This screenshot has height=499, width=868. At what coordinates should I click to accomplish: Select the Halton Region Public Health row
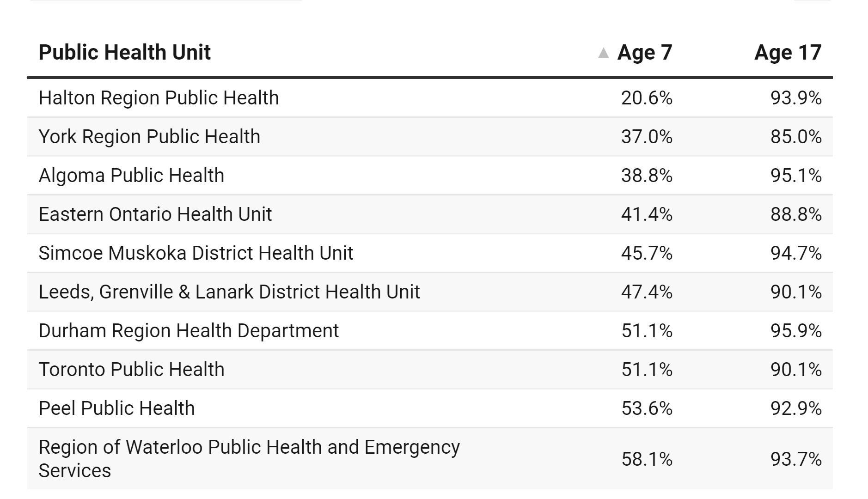[x=159, y=98]
